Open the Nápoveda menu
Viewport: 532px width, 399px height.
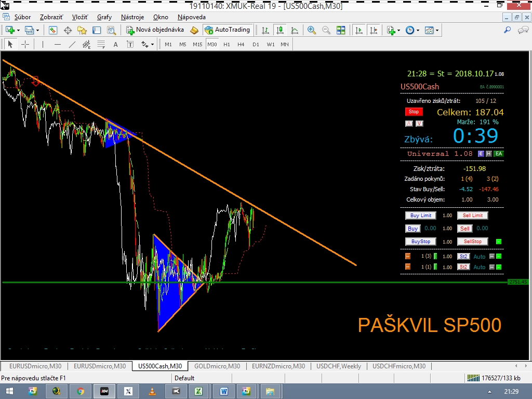(191, 17)
